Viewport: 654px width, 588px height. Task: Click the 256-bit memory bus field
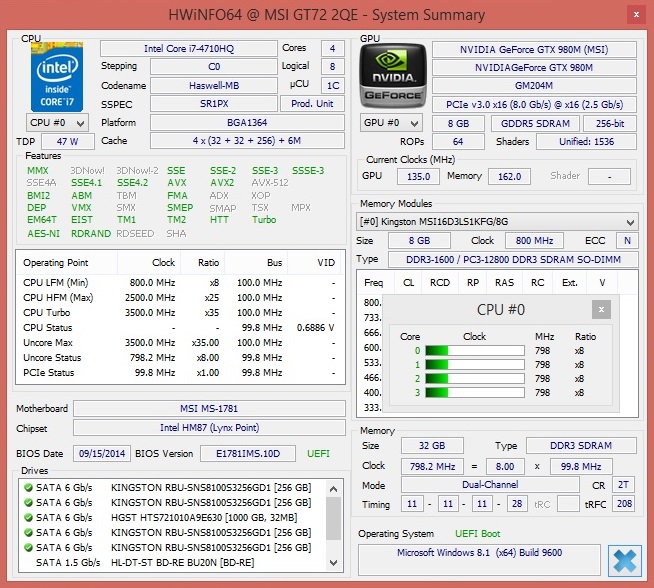pyautogui.click(x=610, y=123)
